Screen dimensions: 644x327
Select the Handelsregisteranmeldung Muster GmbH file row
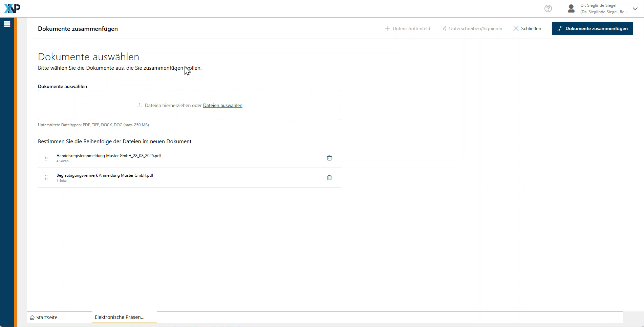coord(186,158)
